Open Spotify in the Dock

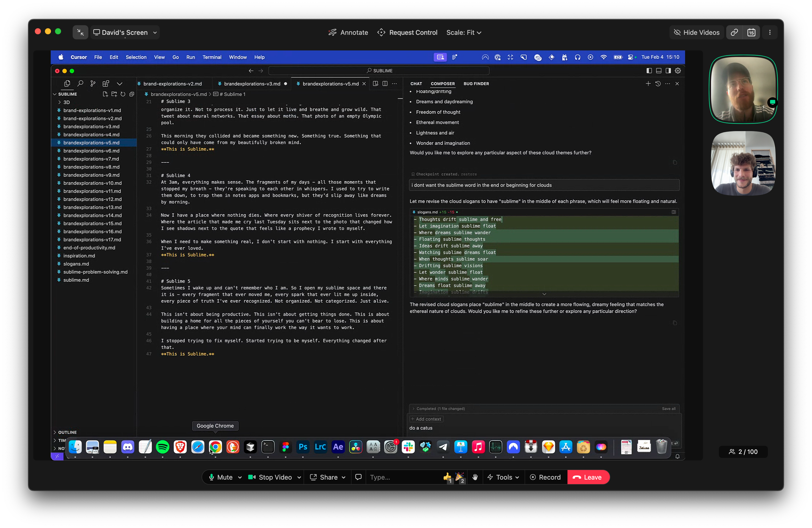163,447
